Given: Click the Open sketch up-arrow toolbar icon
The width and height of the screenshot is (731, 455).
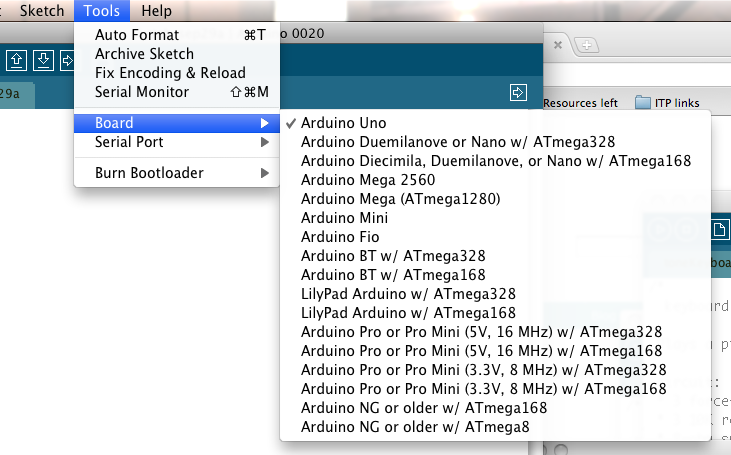Looking at the screenshot, I should tap(17, 60).
